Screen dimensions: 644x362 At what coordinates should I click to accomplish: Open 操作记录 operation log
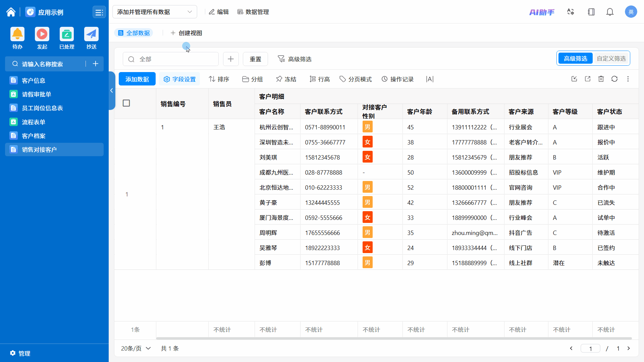pyautogui.click(x=397, y=79)
